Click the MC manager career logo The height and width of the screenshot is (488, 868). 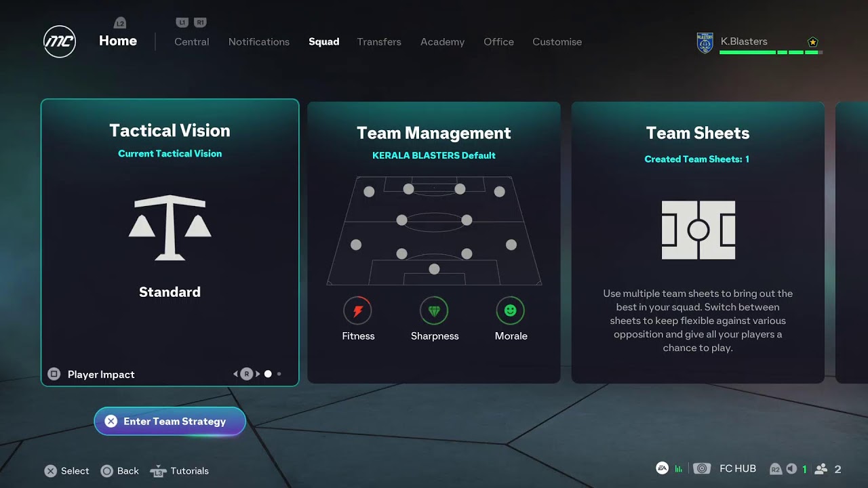point(60,41)
